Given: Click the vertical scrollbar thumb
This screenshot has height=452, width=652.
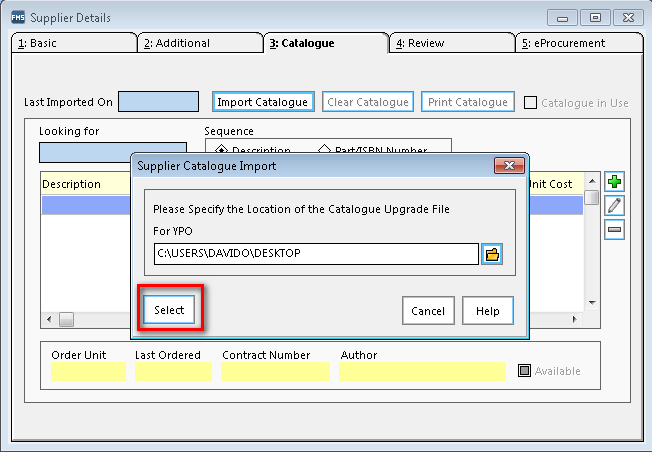Looking at the screenshot, I should 592,198.
